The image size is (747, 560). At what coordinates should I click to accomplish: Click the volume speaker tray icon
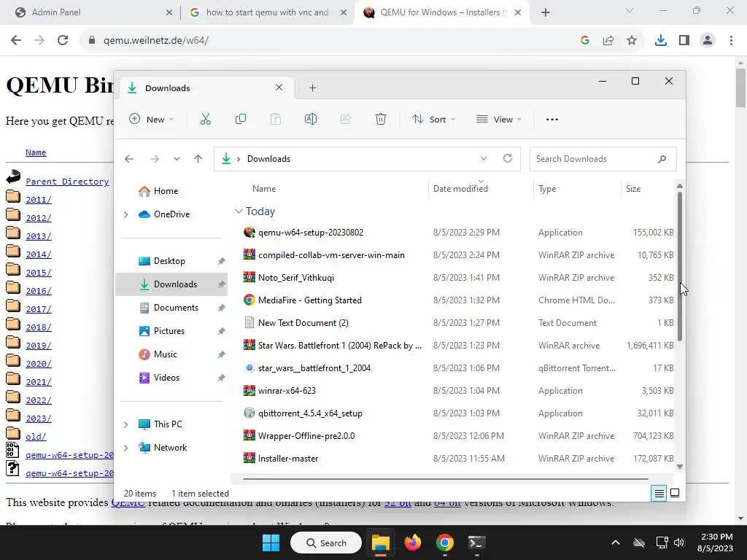coord(679,542)
